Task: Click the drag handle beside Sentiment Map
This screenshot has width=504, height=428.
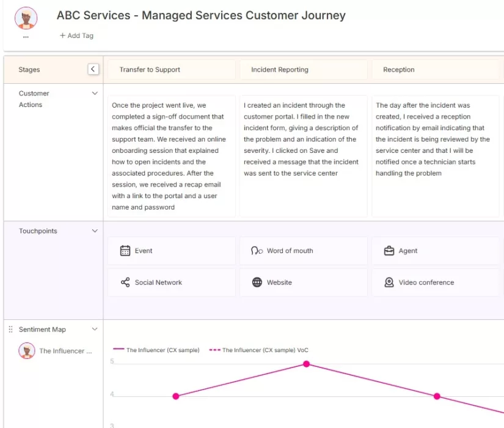Action: (x=10, y=329)
